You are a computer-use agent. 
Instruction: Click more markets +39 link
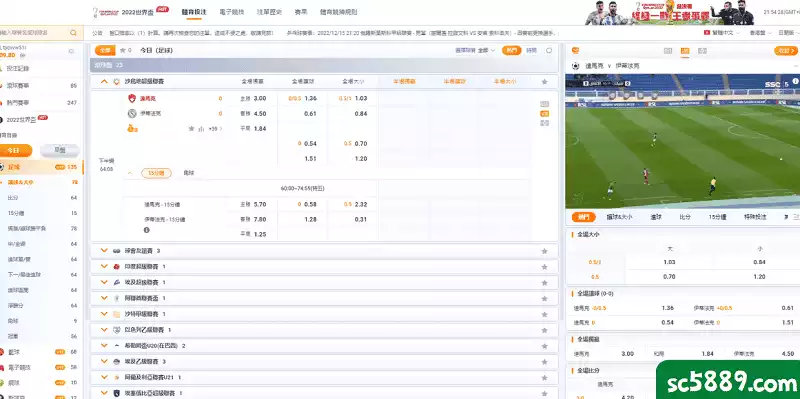coord(215,129)
